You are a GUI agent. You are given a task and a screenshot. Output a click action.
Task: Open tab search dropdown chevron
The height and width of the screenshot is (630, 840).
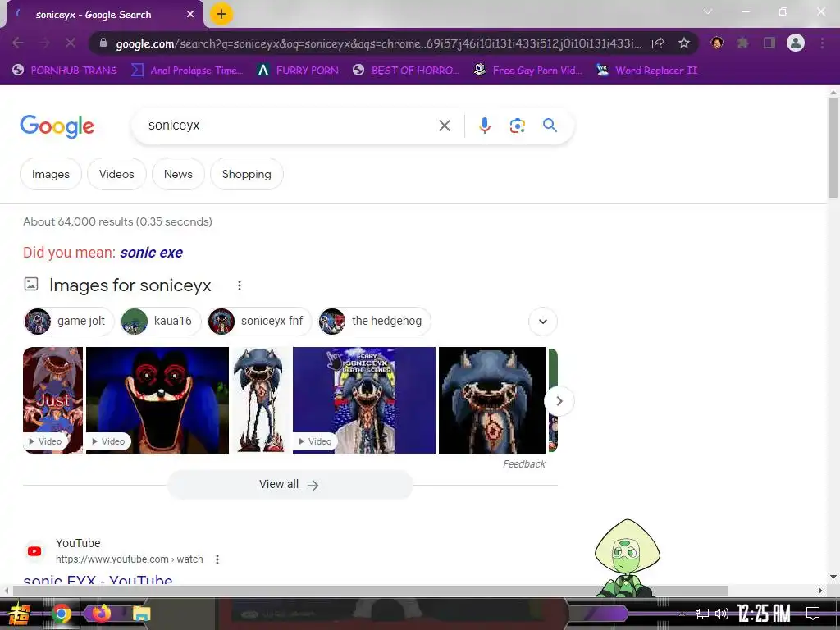(x=708, y=11)
